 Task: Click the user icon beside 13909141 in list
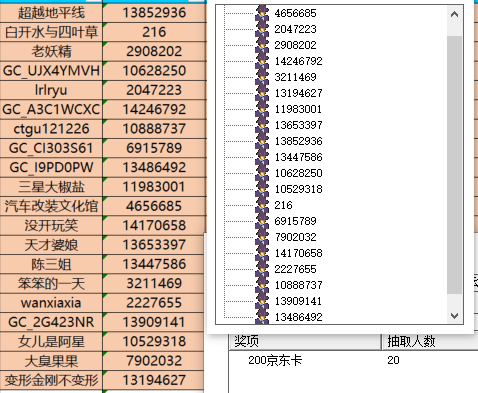[262, 301]
